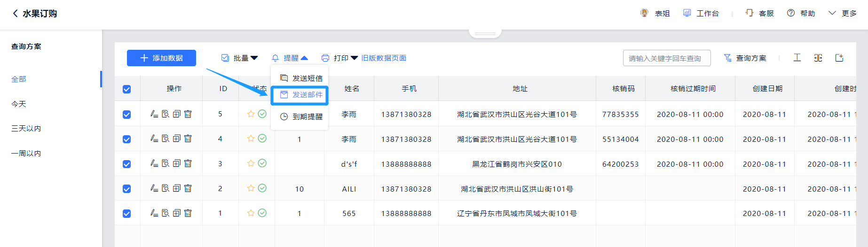Image resolution: width=868 pixels, height=247 pixels.
Task: Select 发送邮件 from the reminder menu
Action: [x=301, y=95]
